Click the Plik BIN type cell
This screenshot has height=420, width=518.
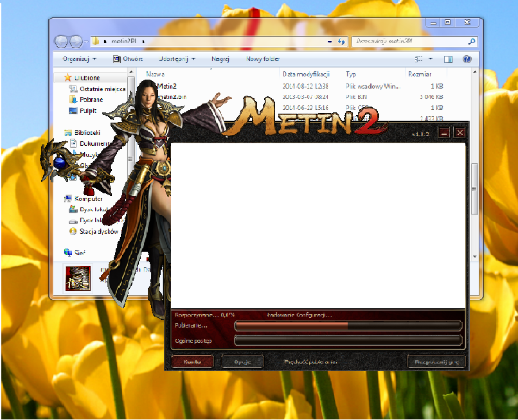(x=356, y=97)
